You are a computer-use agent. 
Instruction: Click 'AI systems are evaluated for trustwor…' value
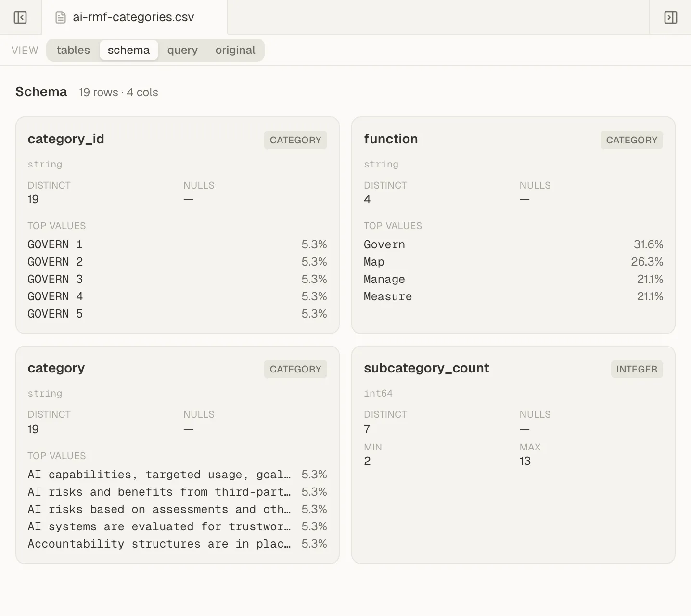tap(159, 526)
